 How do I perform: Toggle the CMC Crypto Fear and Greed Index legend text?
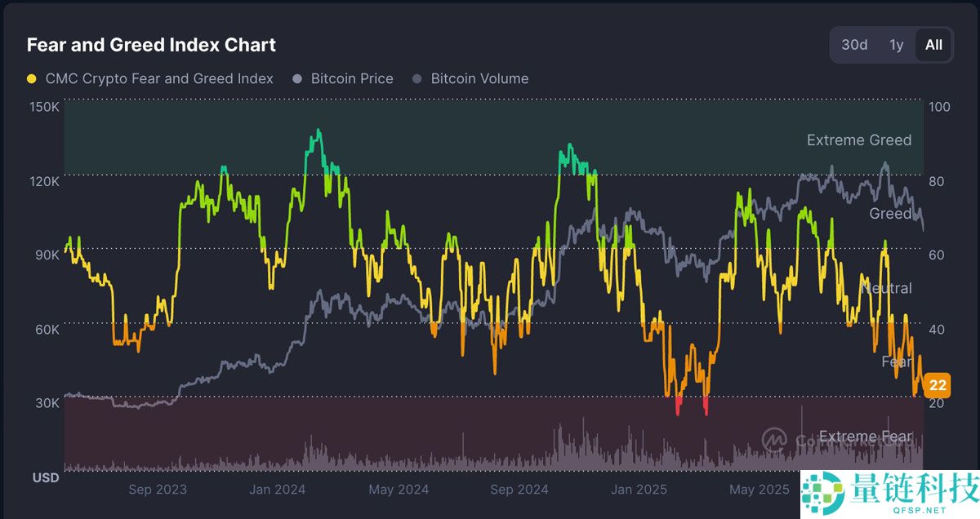coord(159,79)
